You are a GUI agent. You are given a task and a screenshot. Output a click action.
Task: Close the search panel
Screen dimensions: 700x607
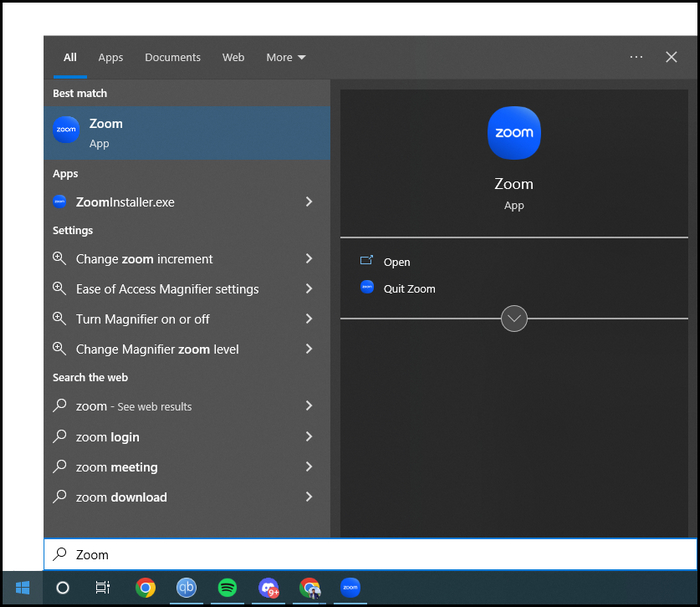tap(671, 57)
